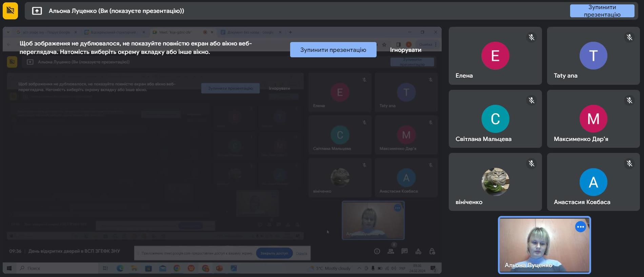
Task: Click the yellow presentation-off icon at top left
Action: [10, 11]
